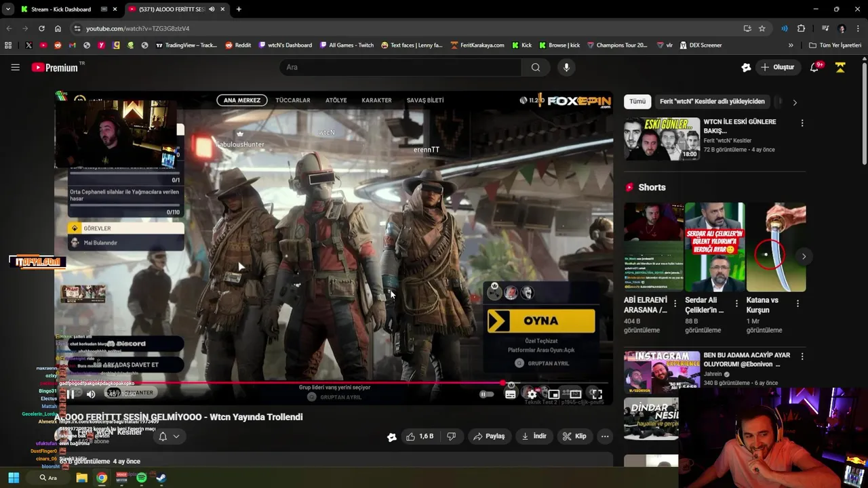The image size is (868, 488).
Task: Open TradingView bookmark
Action: point(186,45)
